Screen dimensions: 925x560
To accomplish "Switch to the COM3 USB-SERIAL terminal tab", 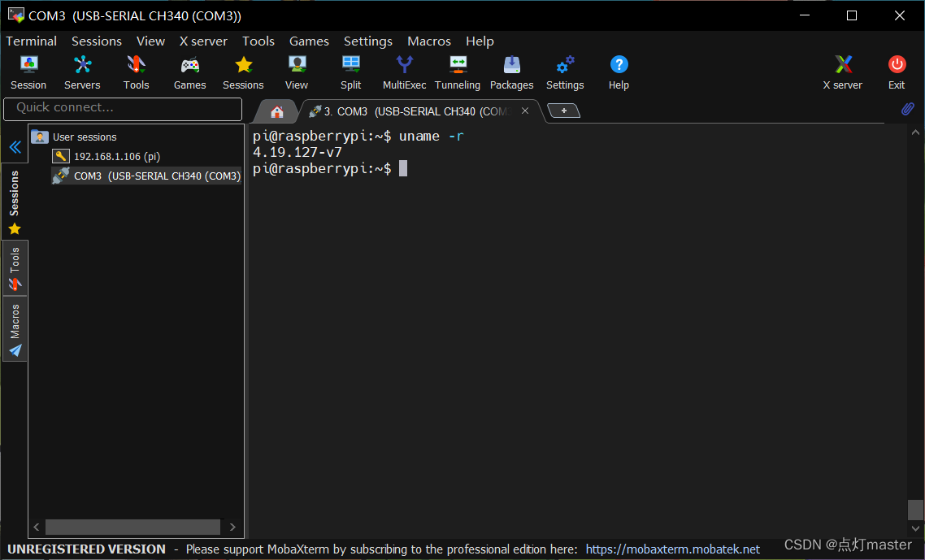I will point(416,111).
